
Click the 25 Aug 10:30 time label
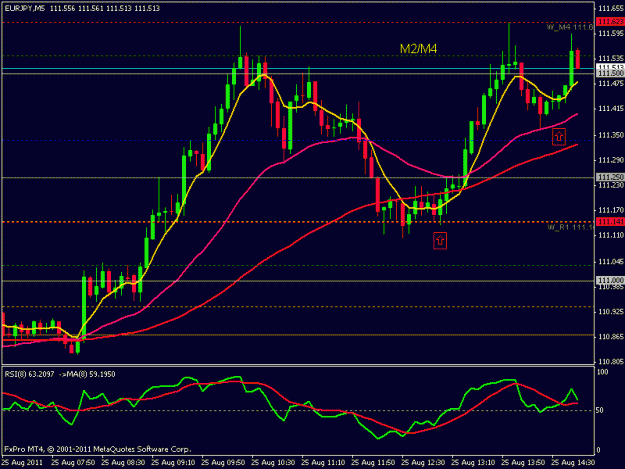[x=273, y=463]
